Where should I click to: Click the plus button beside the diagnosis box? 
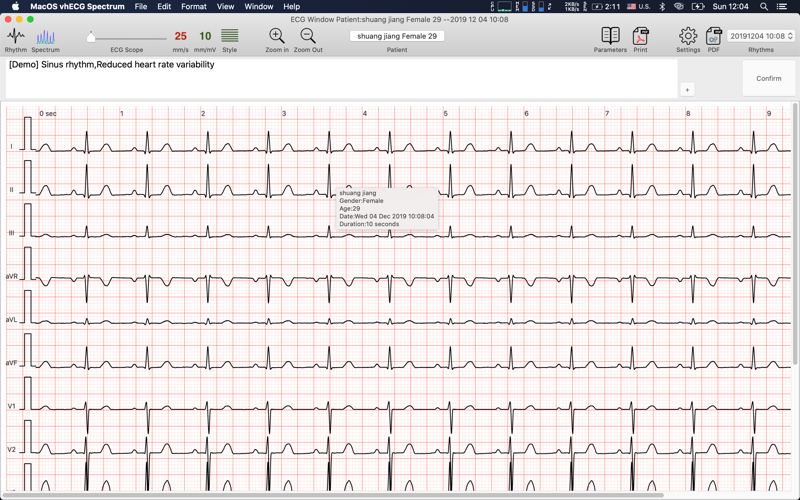point(687,90)
